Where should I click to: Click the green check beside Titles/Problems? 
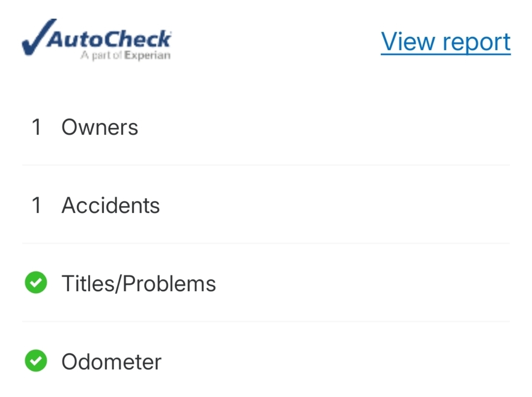click(x=36, y=283)
